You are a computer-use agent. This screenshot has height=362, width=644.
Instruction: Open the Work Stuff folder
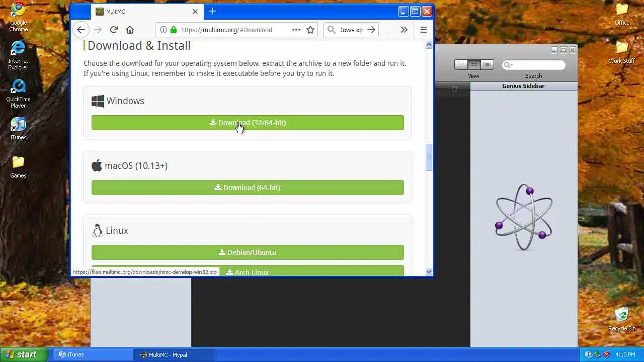click(x=622, y=52)
